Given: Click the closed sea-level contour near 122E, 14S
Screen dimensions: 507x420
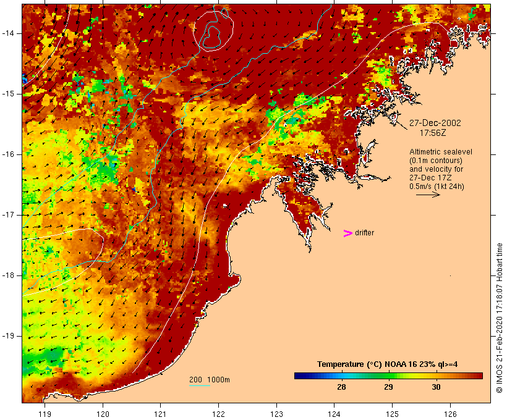Looking at the screenshot, I should (214, 31).
